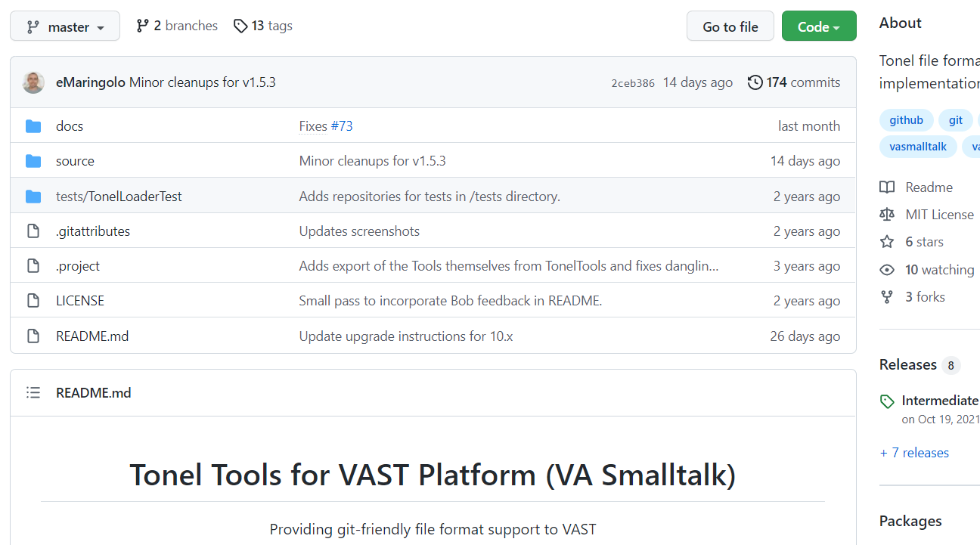Open the green Code dropdown
This screenshot has height=545, width=980.
(819, 26)
